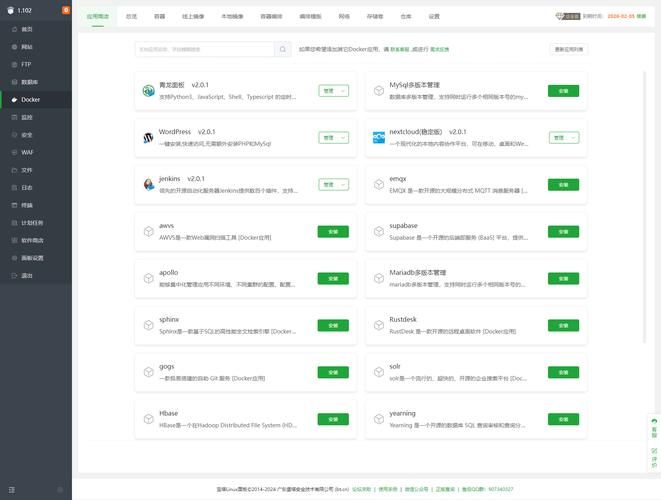Click the orange notification badge showing 0
The height and width of the screenshot is (500, 661).
tap(66, 10)
